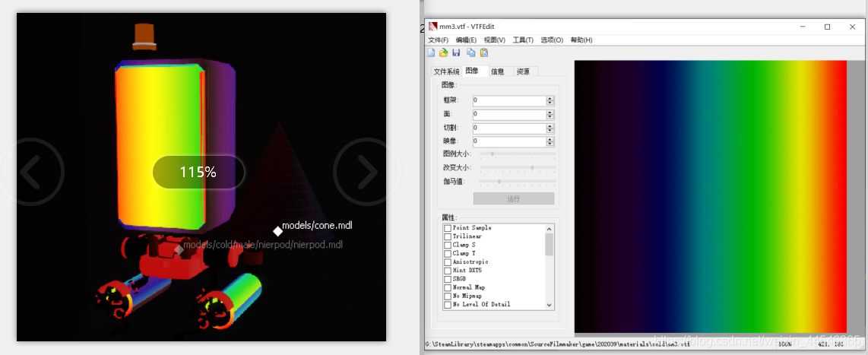Click the 运行 button

coord(514,199)
